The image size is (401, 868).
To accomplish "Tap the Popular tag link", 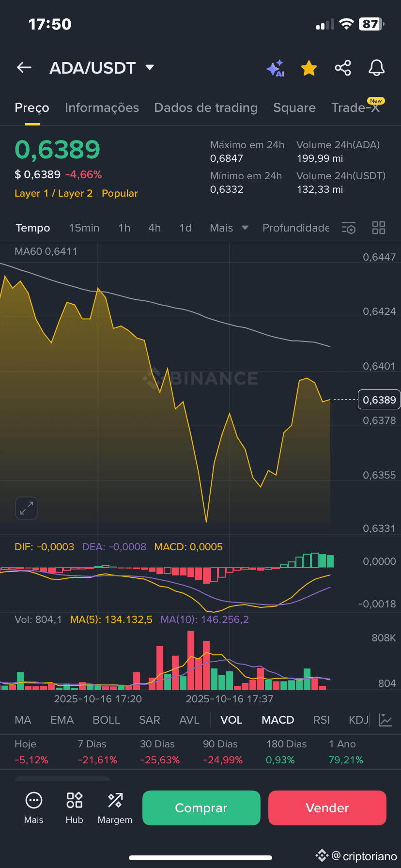I will coord(120,193).
